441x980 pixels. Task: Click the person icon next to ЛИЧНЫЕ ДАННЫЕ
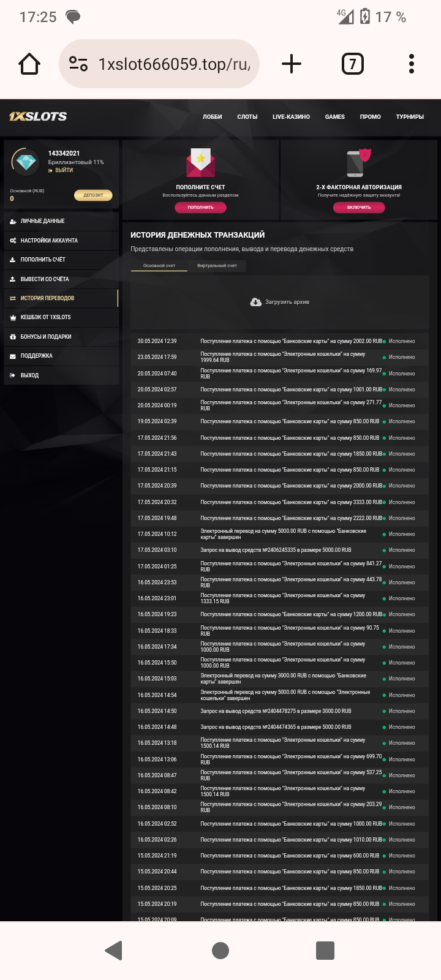pos(13,221)
